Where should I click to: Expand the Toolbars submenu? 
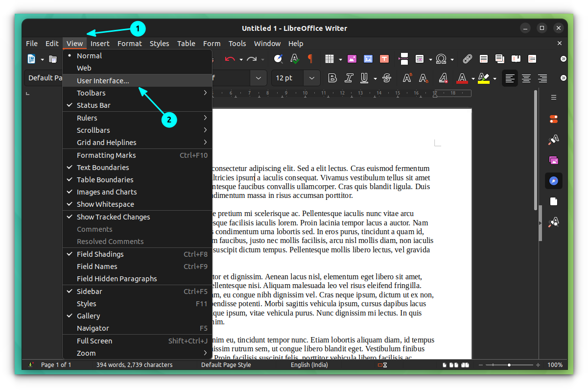137,93
